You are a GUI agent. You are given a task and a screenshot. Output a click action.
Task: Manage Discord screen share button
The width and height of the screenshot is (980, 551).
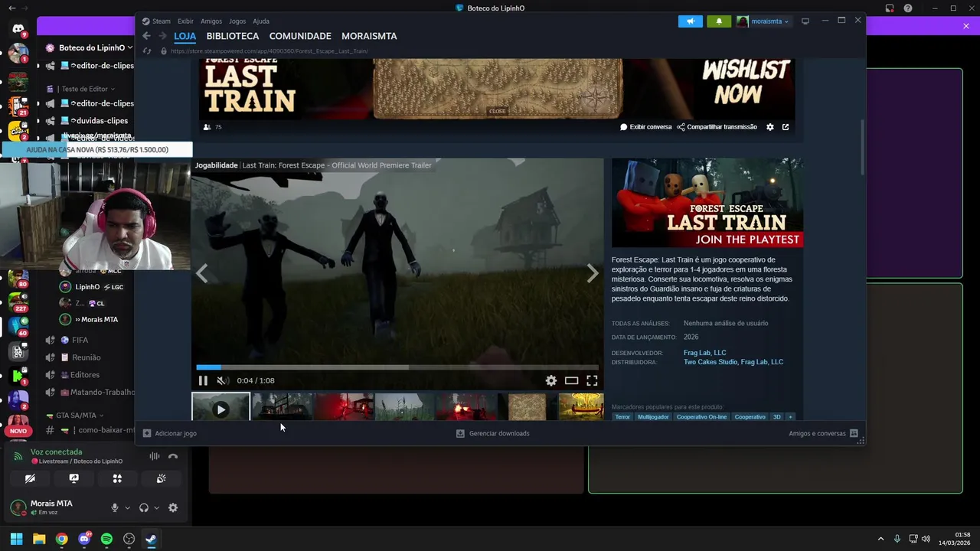73,478
